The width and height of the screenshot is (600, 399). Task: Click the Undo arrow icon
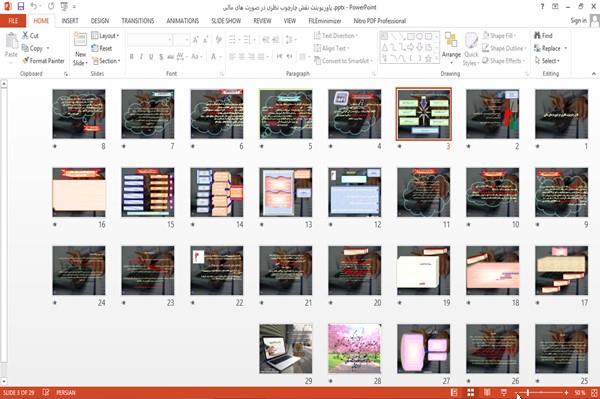pos(34,7)
